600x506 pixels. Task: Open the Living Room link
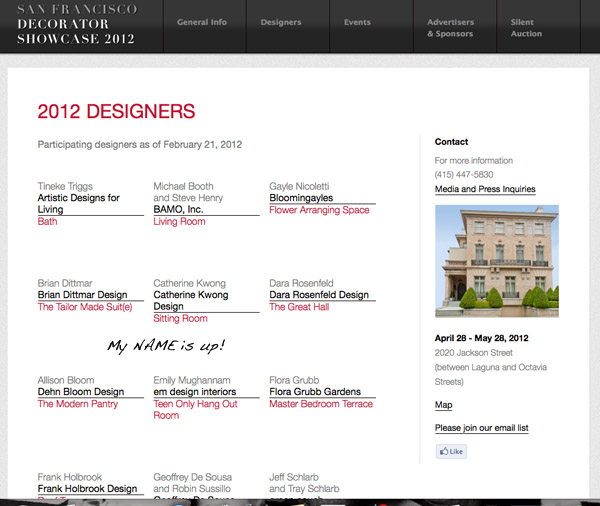click(x=179, y=222)
